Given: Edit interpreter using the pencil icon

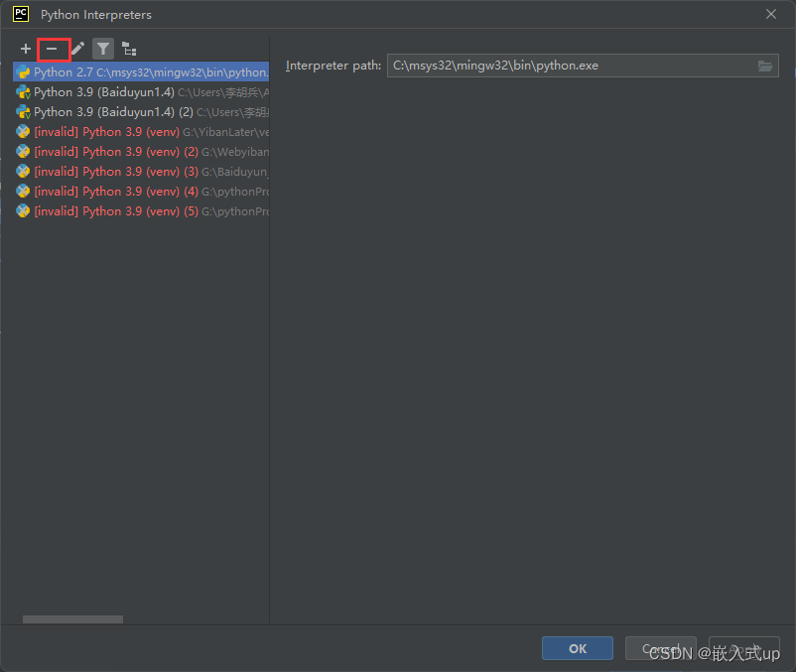Looking at the screenshot, I should click(x=77, y=50).
